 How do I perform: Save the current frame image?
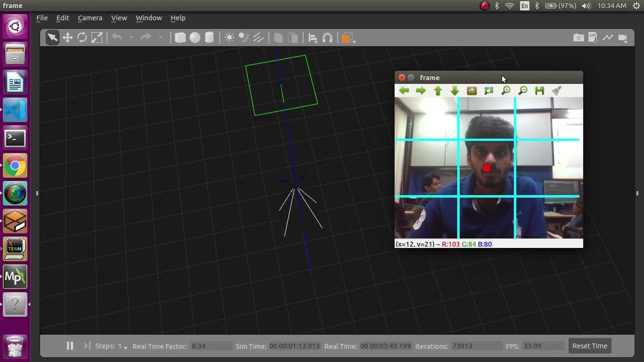point(540,90)
